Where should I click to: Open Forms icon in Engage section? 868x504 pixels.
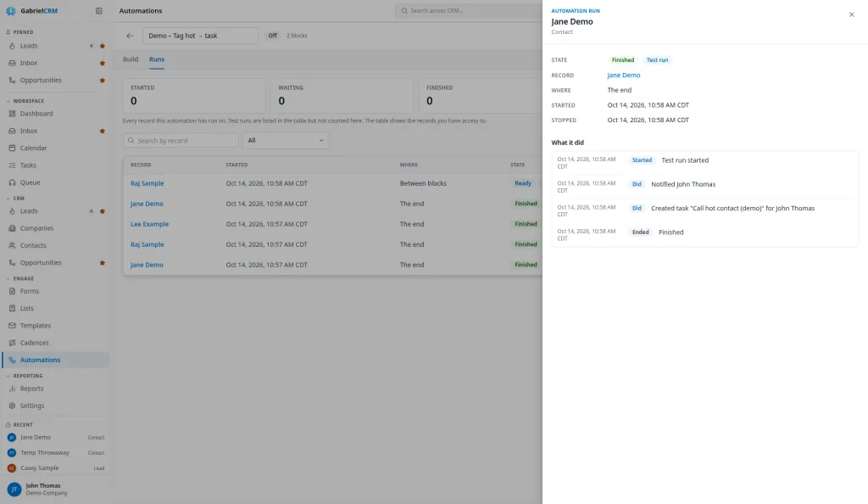pos(12,291)
